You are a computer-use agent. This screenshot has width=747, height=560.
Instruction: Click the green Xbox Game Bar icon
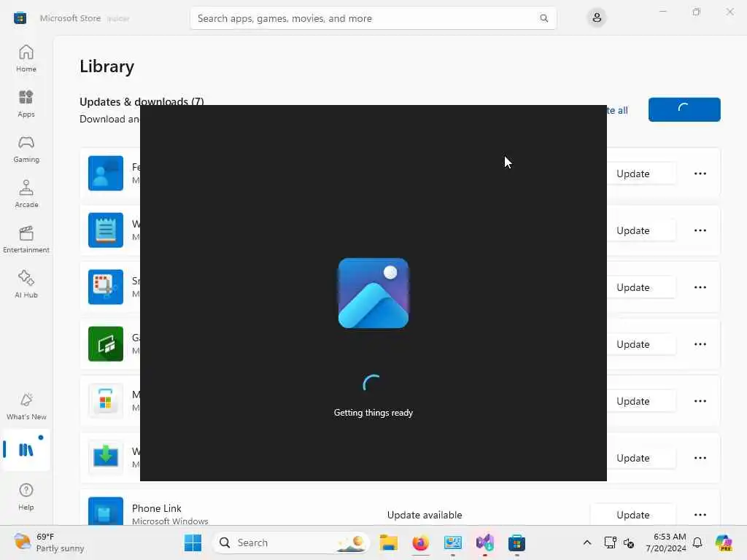[x=106, y=344]
